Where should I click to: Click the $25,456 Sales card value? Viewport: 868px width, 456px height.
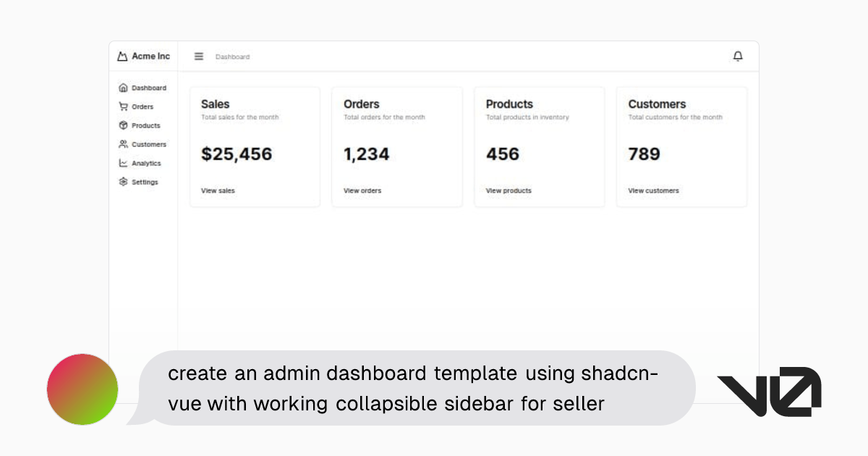[x=237, y=154]
